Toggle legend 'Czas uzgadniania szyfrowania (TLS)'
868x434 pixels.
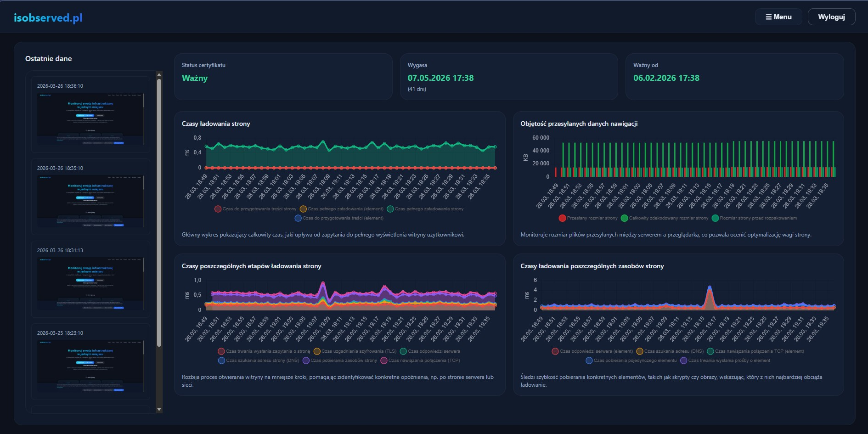[355, 351]
